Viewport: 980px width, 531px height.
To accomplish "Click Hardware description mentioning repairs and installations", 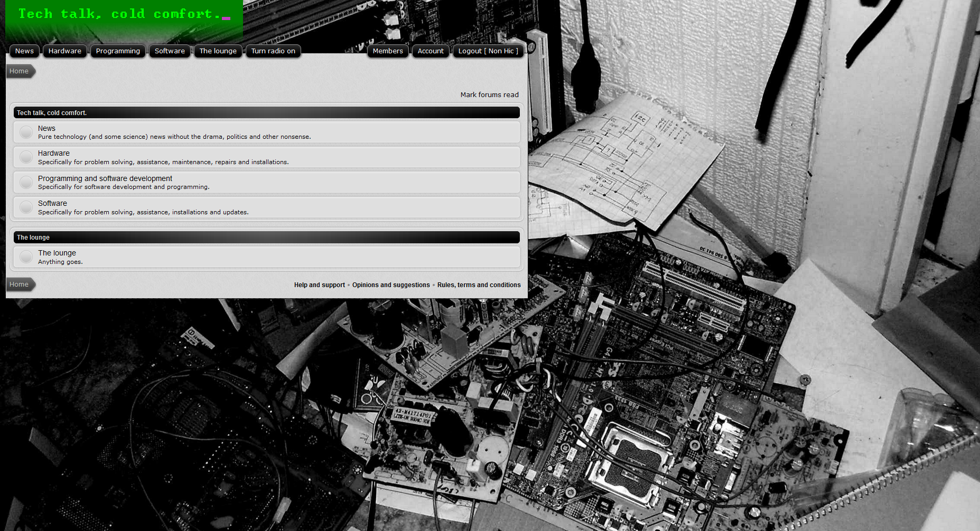I will [x=163, y=162].
